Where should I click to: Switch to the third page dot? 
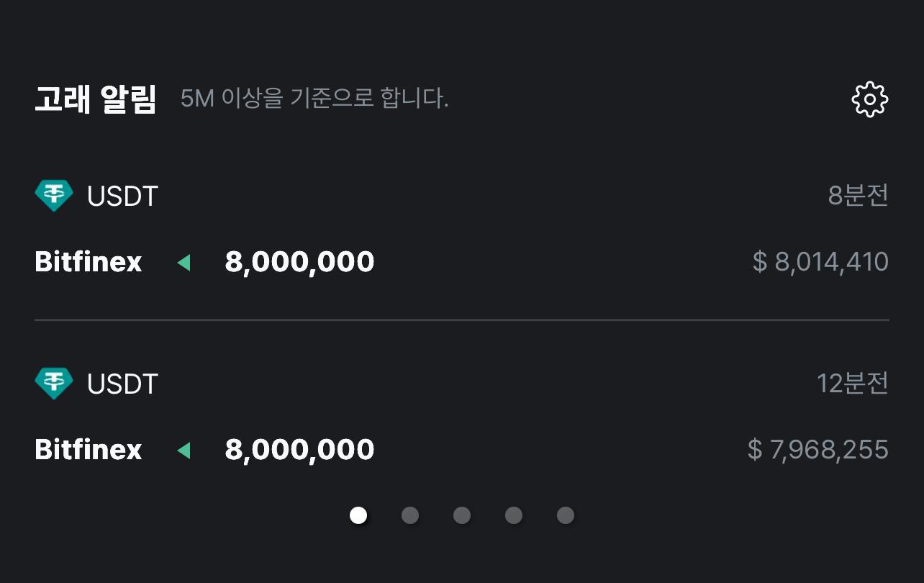462,515
